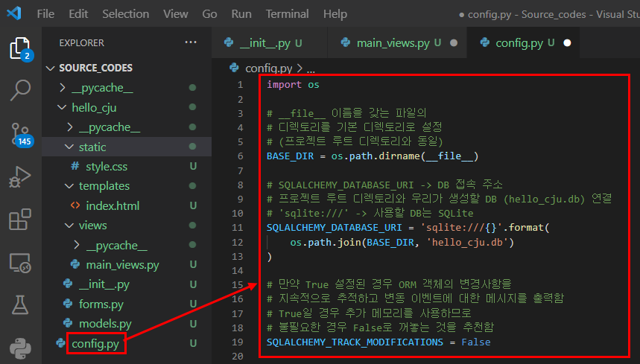Click the breadcrumb Python file icon
This screenshot has height=364, width=640.
coord(234,68)
